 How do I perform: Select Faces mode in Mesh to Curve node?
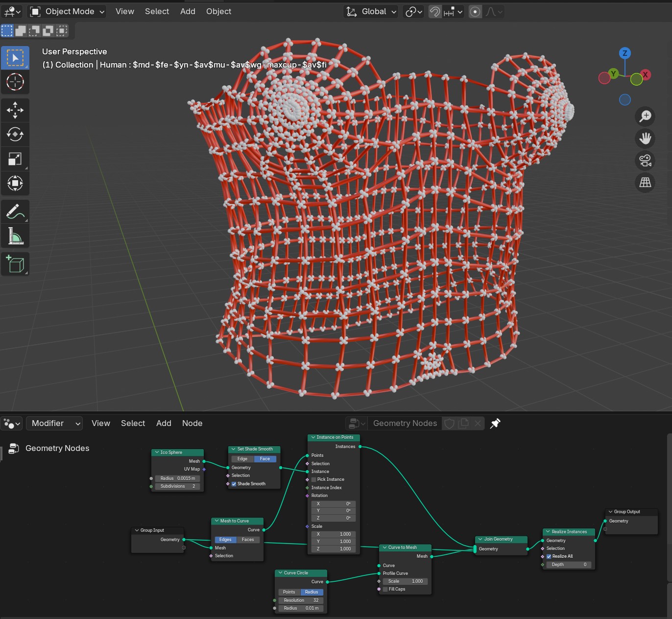click(248, 540)
